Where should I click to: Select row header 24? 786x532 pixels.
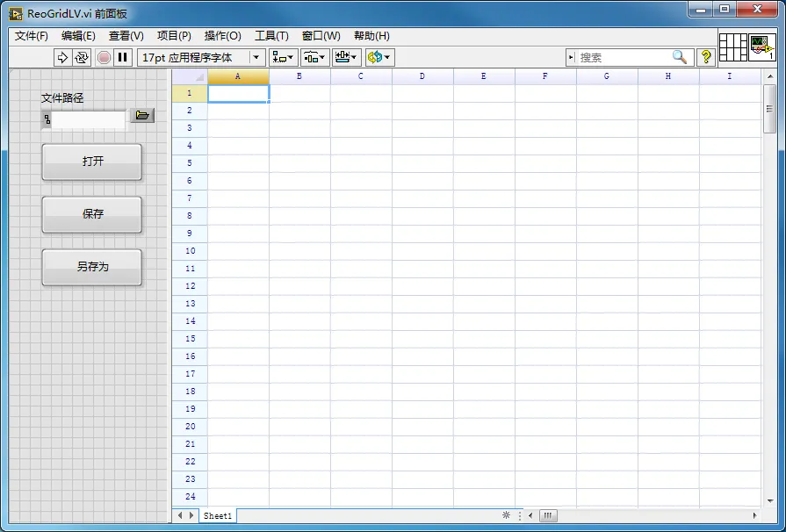[190, 497]
